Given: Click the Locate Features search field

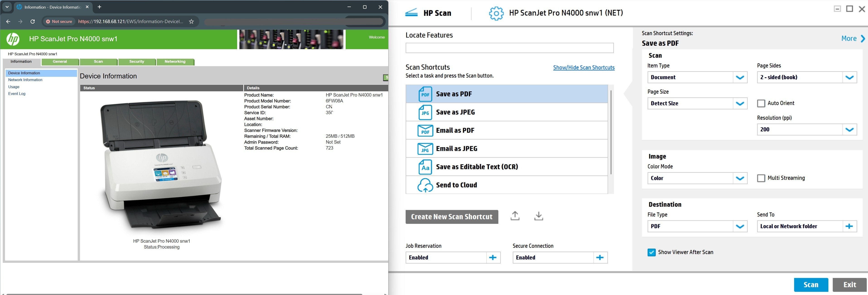Looking at the screenshot, I should pos(509,48).
